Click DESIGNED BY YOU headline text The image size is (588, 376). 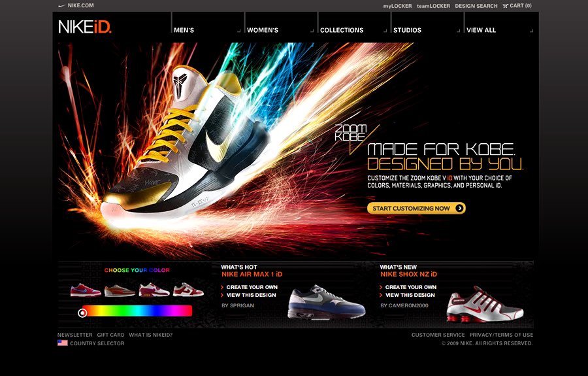[445, 164]
